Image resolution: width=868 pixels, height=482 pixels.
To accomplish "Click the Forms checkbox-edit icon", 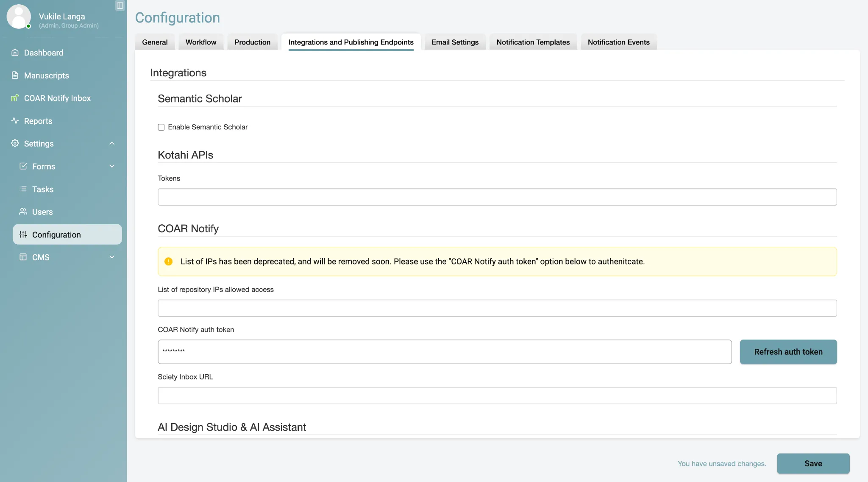I will coord(23,166).
